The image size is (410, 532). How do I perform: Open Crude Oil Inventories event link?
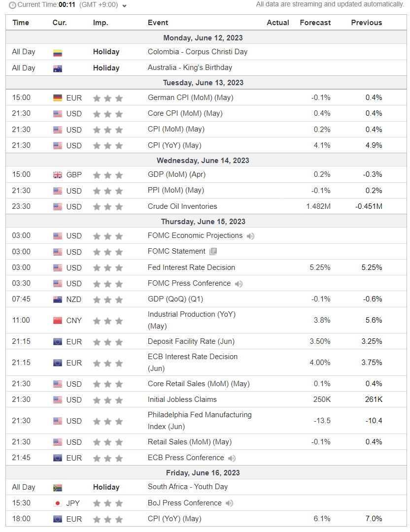coord(182,206)
